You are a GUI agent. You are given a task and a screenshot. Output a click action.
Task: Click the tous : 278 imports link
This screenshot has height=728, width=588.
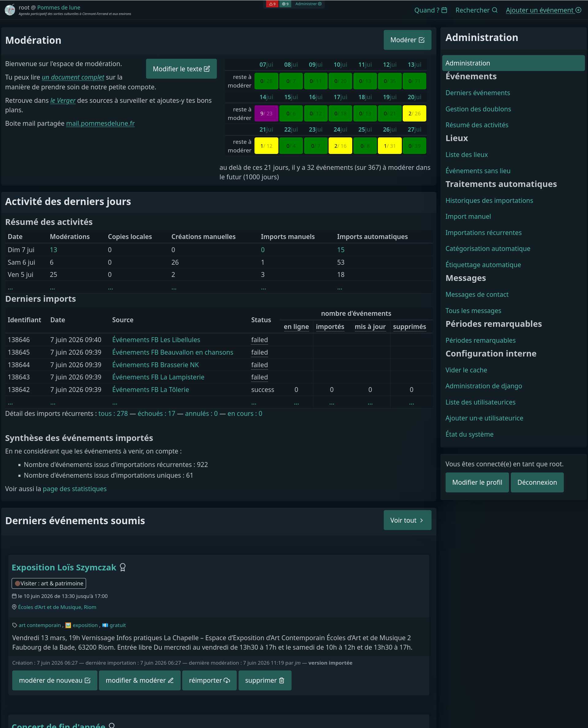pos(113,414)
